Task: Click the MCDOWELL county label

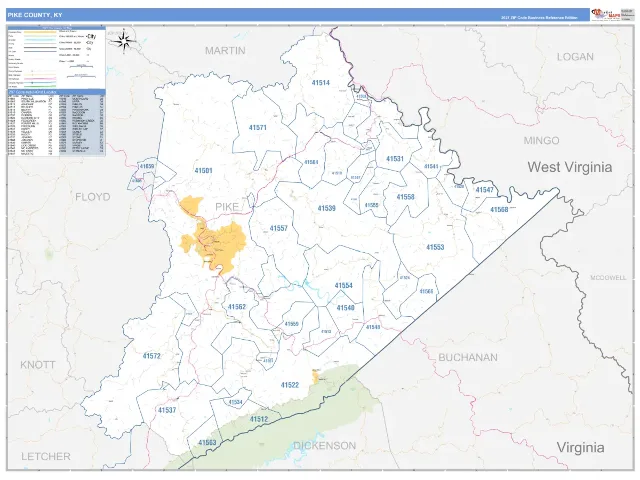Action: tap(608, 278)
